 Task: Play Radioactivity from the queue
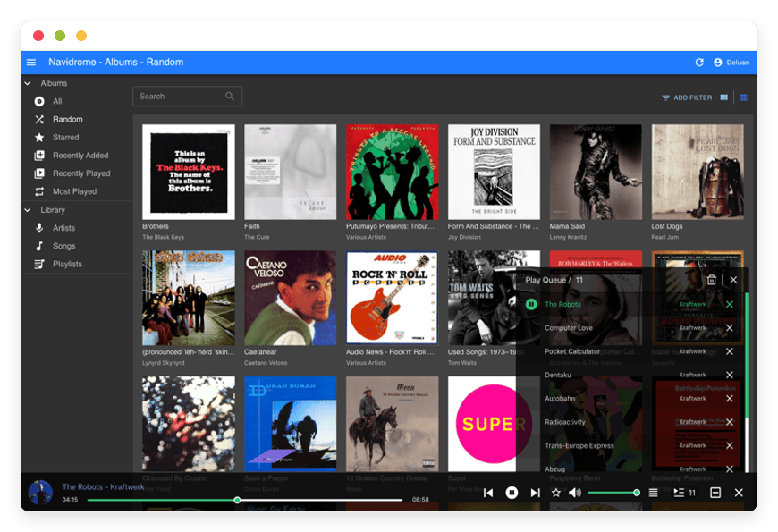tap(564, 422)
